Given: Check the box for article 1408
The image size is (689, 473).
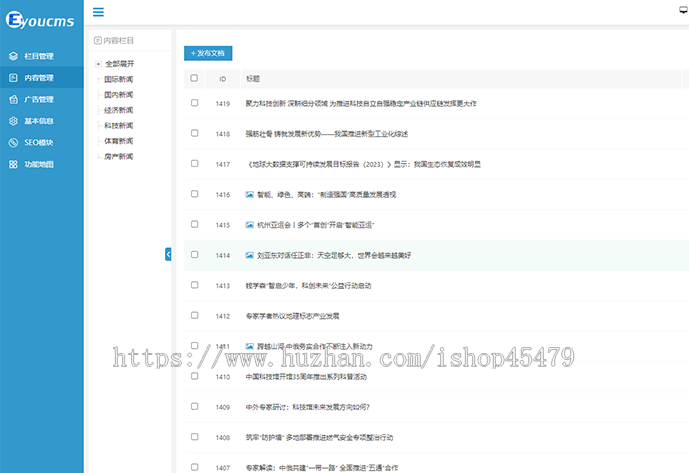Looking at the screenshot, I should (x=195, y=436).
